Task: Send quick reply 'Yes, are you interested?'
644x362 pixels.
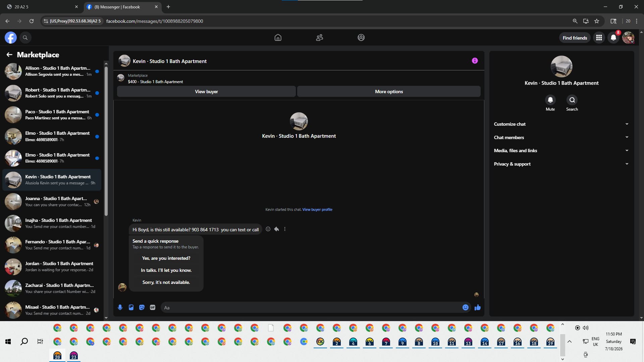Action: click(x=166, y=258)
